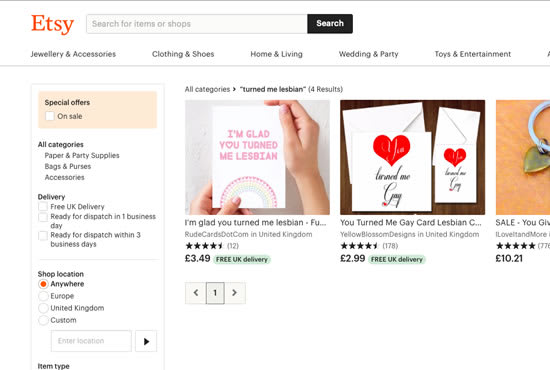Open Home & Living menu
This screenshot has width=550, height=370.
(276, 54)
